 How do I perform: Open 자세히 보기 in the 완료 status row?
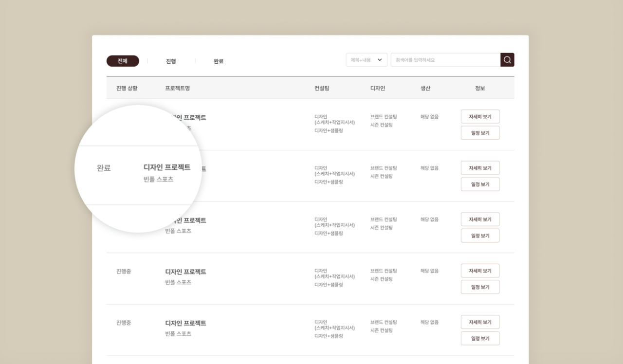[x=480, y=168]
